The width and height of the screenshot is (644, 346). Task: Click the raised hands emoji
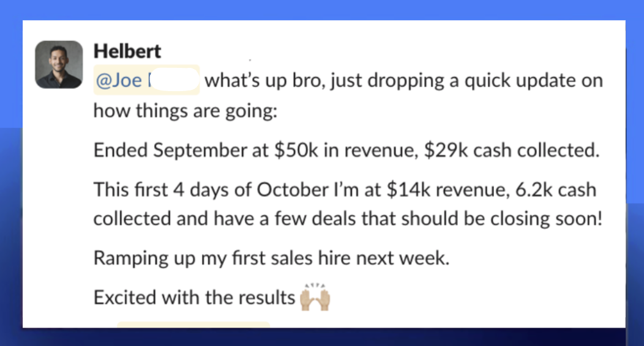(x=316, y=298)
